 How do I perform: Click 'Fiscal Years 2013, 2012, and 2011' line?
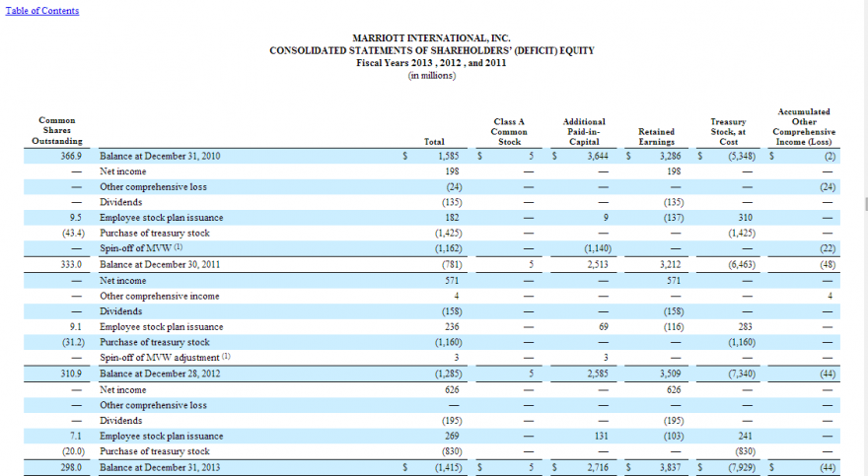[431, 62]
